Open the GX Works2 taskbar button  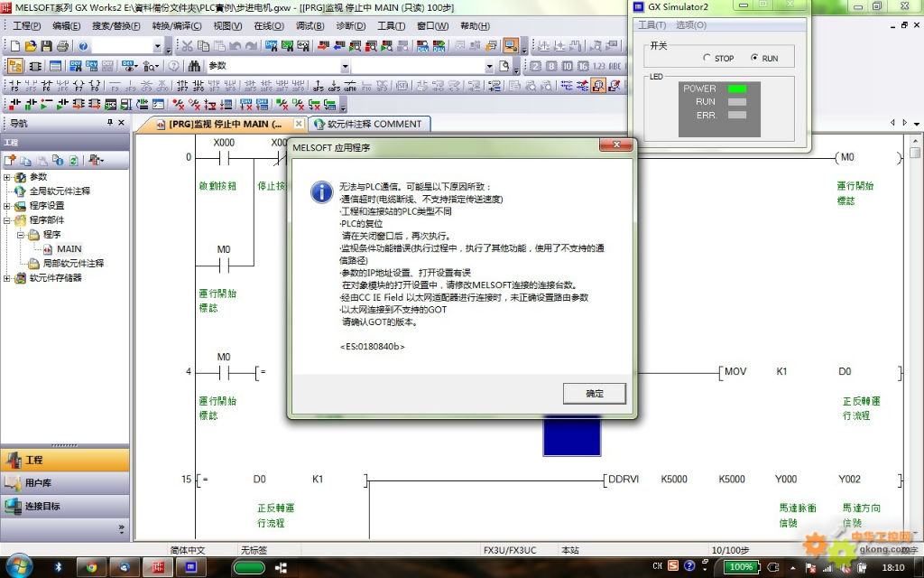coord(158,567)
